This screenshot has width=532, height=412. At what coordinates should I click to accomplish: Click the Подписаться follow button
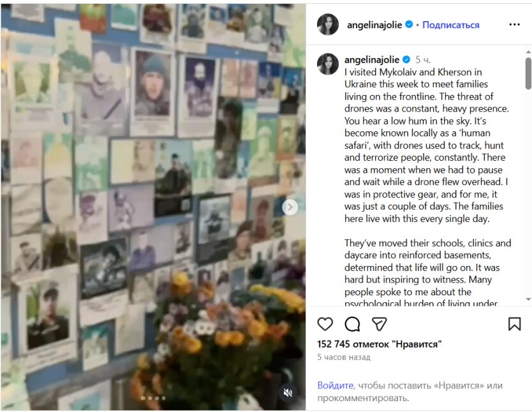tap(451, 25)
